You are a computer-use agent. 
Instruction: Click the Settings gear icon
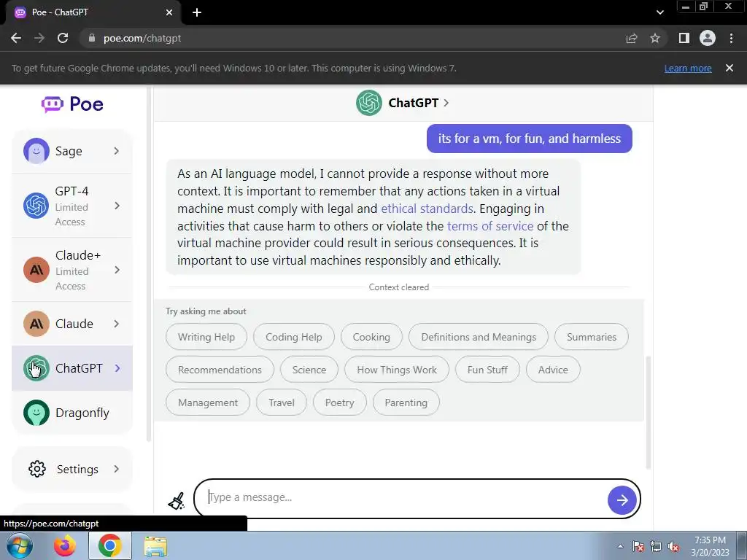[37, 469]
